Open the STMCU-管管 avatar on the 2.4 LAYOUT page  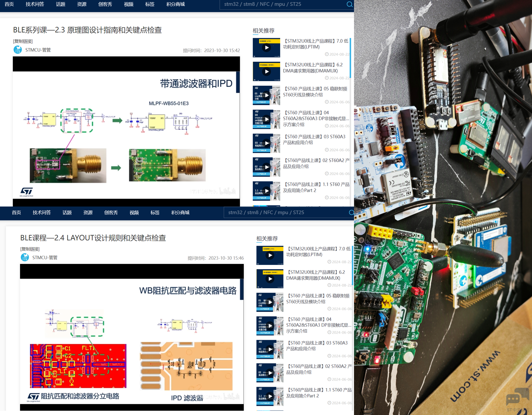tap(25, 257)
